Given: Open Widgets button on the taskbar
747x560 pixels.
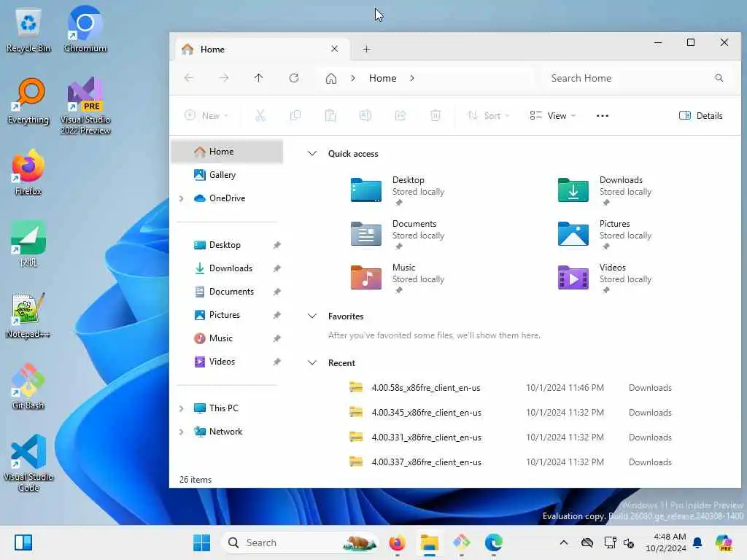Looking at the screenshot, I should click(23, 542).
